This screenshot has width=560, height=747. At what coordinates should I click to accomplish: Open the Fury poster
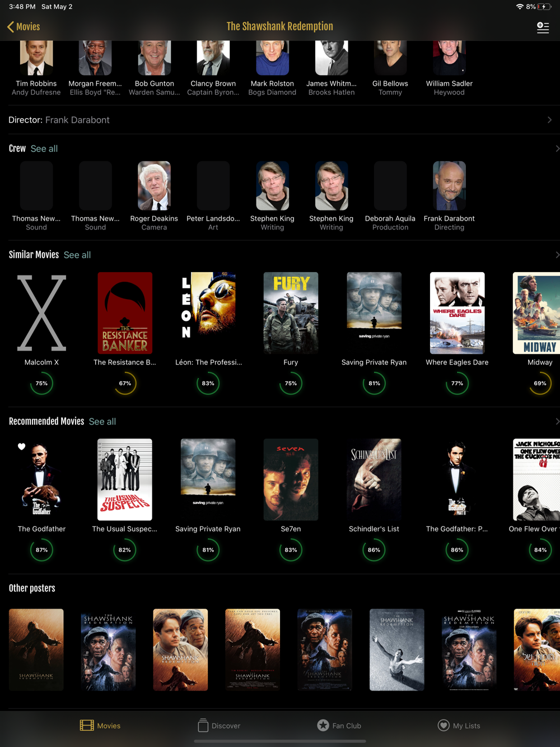(x=291, y=313)
